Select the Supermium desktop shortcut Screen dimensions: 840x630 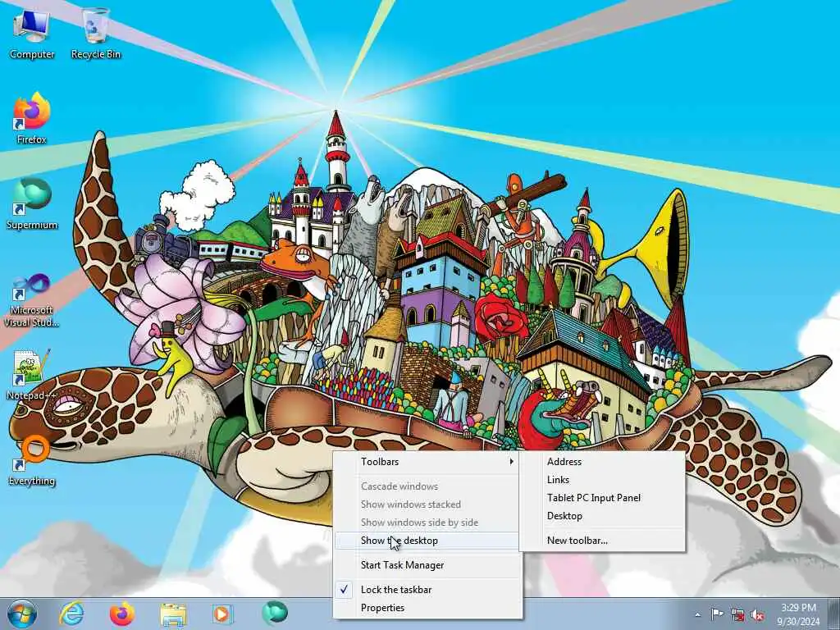pos(32,204)
